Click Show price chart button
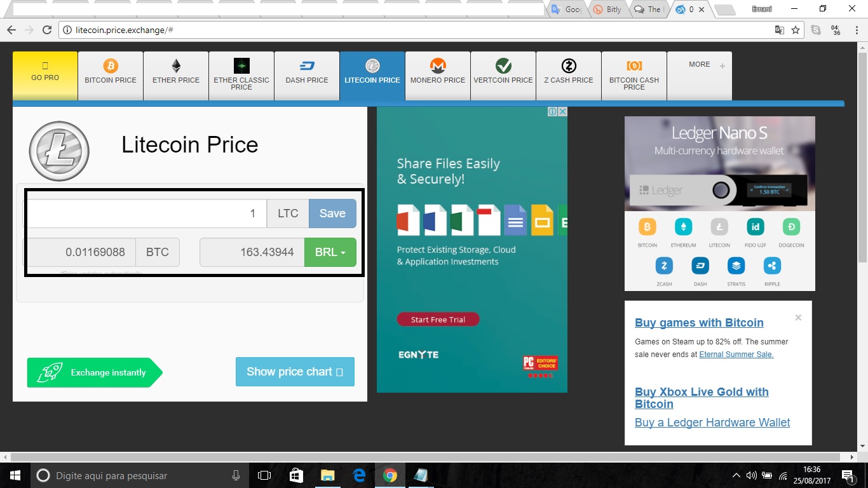 tap(295, 372)
